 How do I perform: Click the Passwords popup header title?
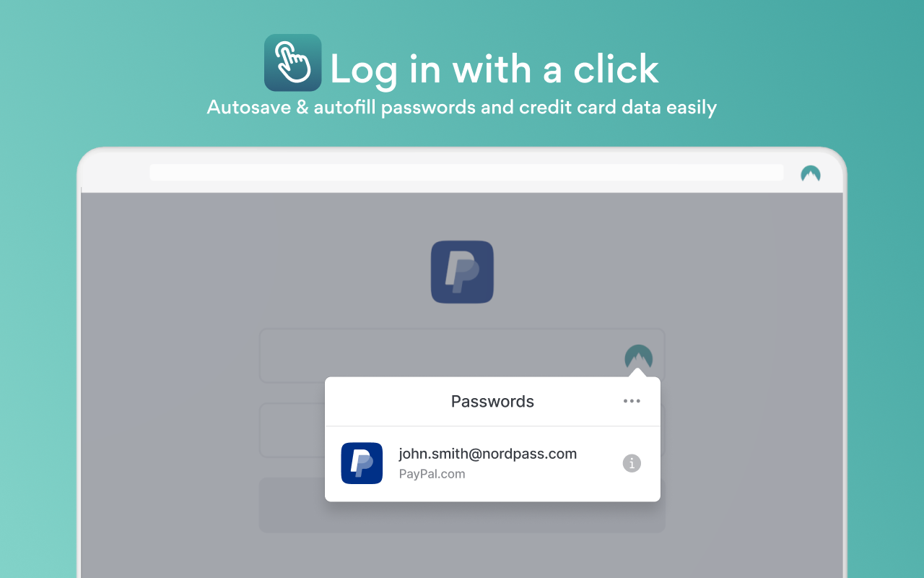tap(492, 402)
